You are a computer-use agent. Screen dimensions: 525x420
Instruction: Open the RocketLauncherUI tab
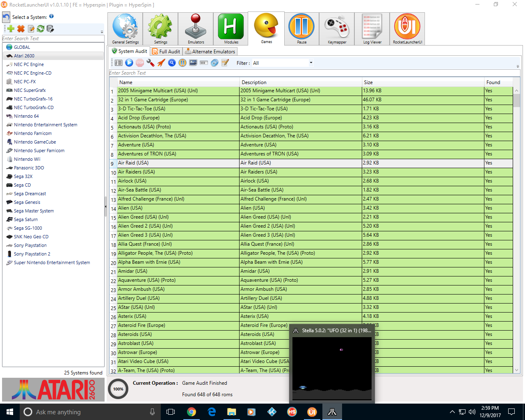[x=407, y=29]
